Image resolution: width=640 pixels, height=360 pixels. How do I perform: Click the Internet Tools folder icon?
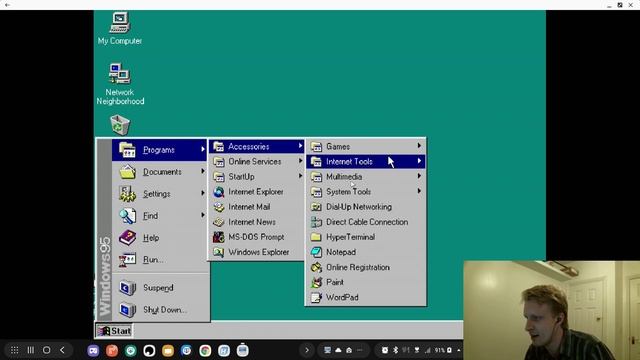(316, 162)
